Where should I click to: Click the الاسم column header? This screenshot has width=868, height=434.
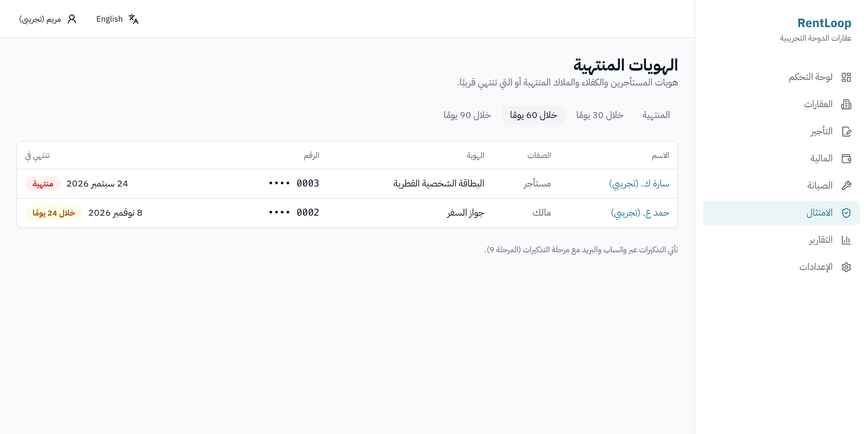(660, 156)
